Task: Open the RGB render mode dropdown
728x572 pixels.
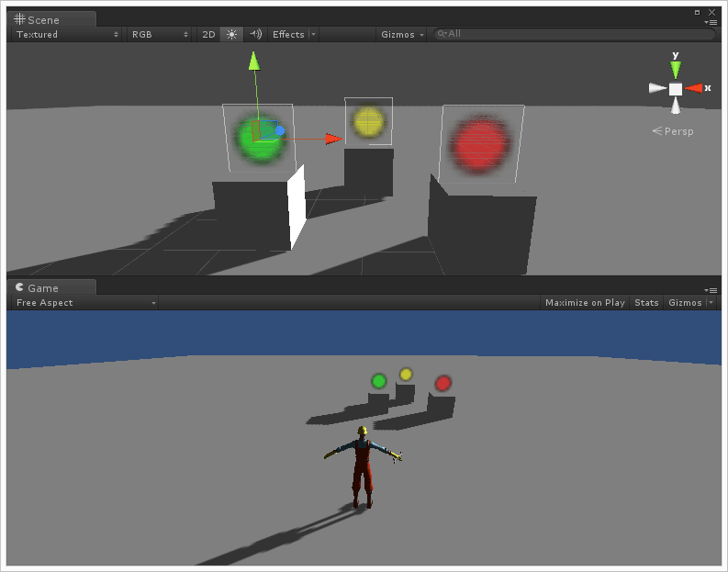Action: (160, 34)
